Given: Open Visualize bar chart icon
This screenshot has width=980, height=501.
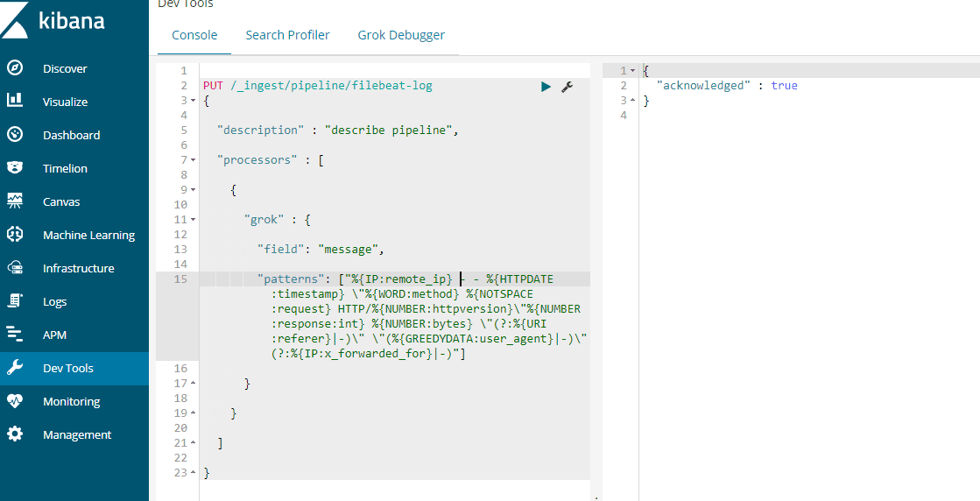Looking at the screenshot, I should coord(15,102).
